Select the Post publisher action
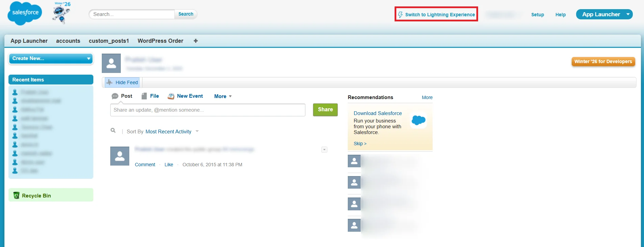 (122, 96)
